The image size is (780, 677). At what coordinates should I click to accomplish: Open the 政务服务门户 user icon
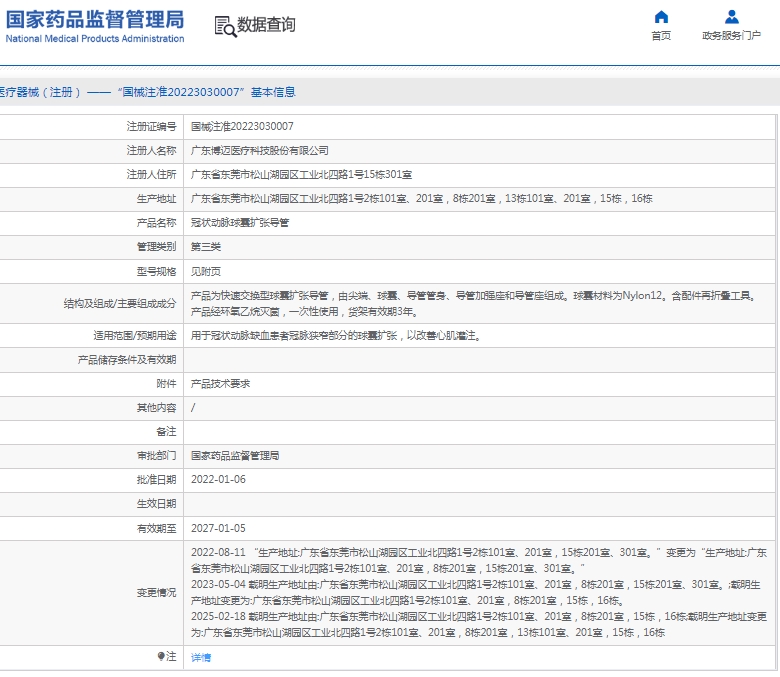(731, 17)
